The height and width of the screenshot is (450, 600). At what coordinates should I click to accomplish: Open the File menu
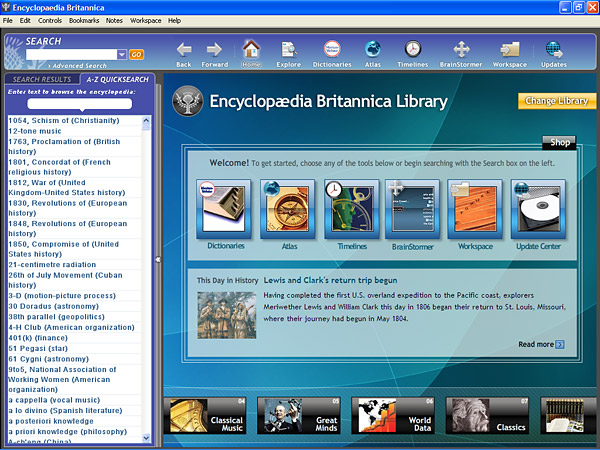[x=8, y=21]
